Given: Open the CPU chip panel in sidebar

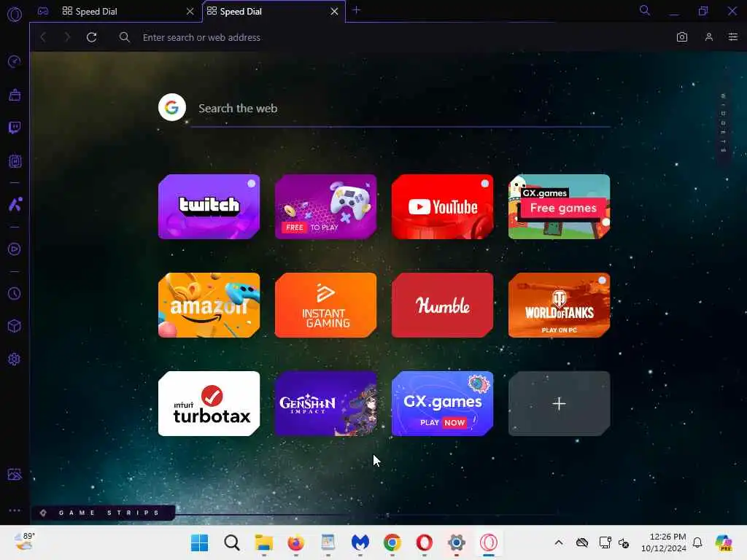Looking at the screenshot, I should click(15, 161).
